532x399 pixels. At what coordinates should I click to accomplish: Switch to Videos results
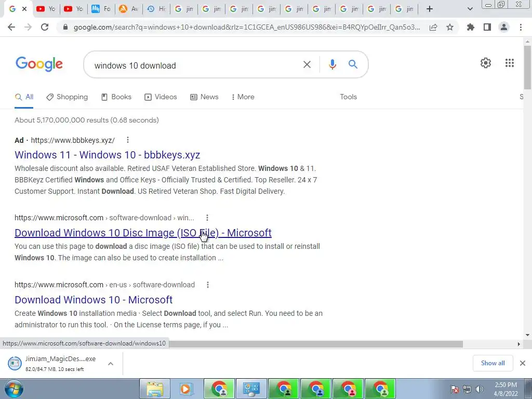coord(161,97)
